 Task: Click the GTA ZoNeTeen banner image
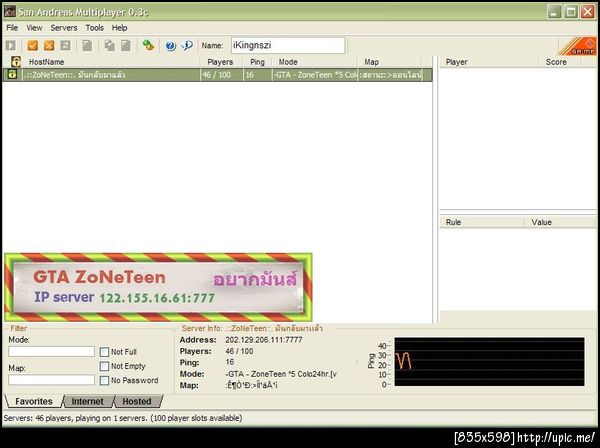click(158, 287)
